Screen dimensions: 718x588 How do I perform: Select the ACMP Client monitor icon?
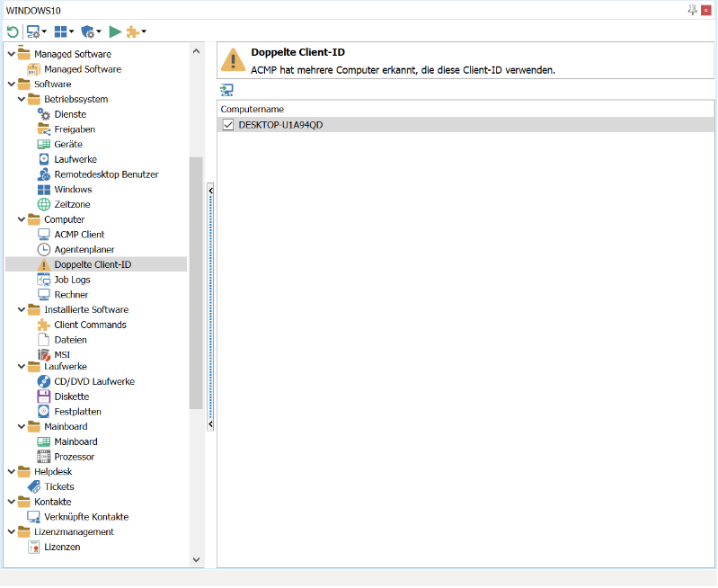pyautogui.click(x=44, y=235)
